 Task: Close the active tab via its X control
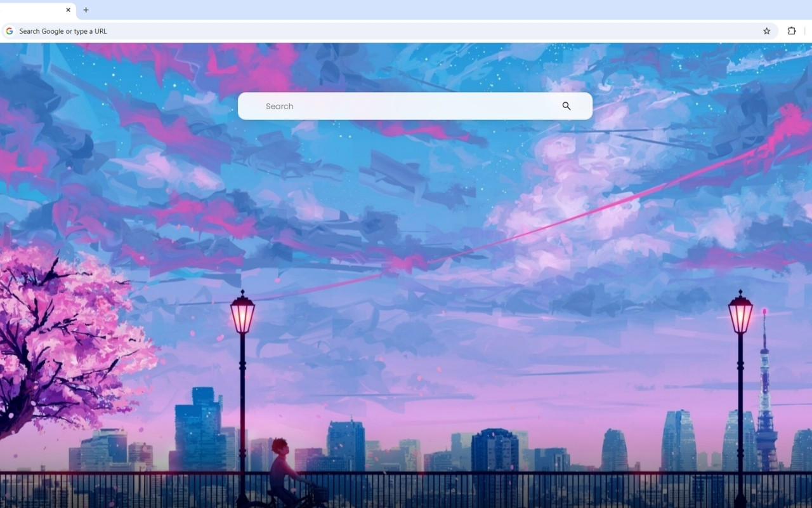pos(68,10)
